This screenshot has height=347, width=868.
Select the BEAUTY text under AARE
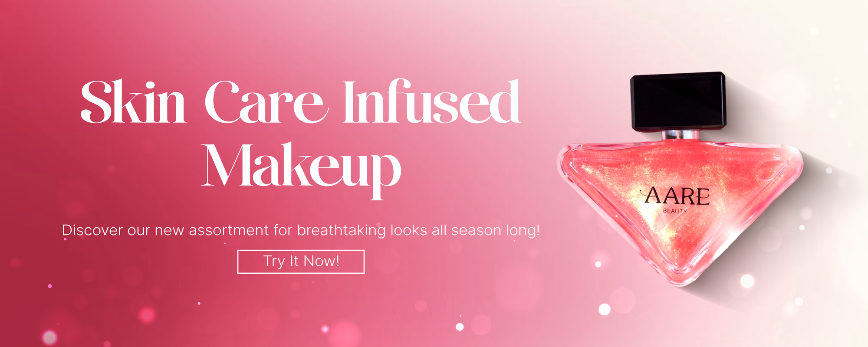click(675, 211)
